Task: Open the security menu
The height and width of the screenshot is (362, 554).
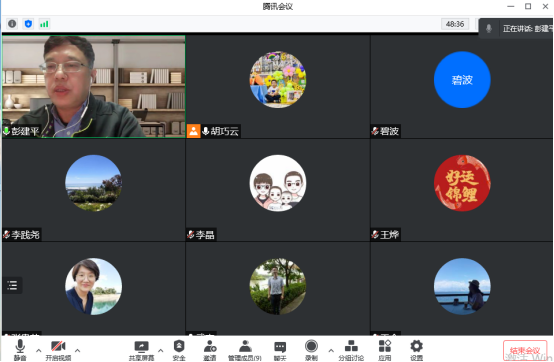Action: 179,350
